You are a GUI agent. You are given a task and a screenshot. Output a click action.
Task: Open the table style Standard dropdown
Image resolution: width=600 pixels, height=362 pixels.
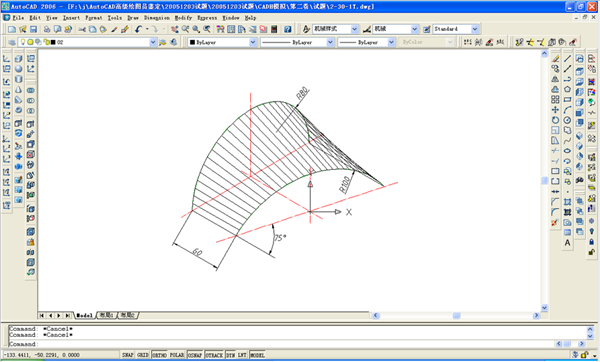[x=475, y=29]
